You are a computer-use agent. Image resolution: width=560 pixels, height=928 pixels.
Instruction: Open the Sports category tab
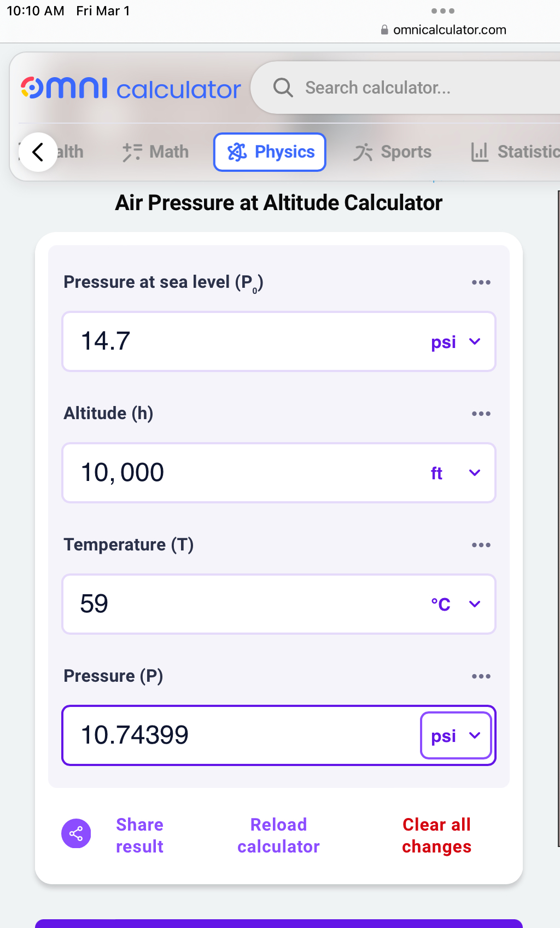coord(392,152)
